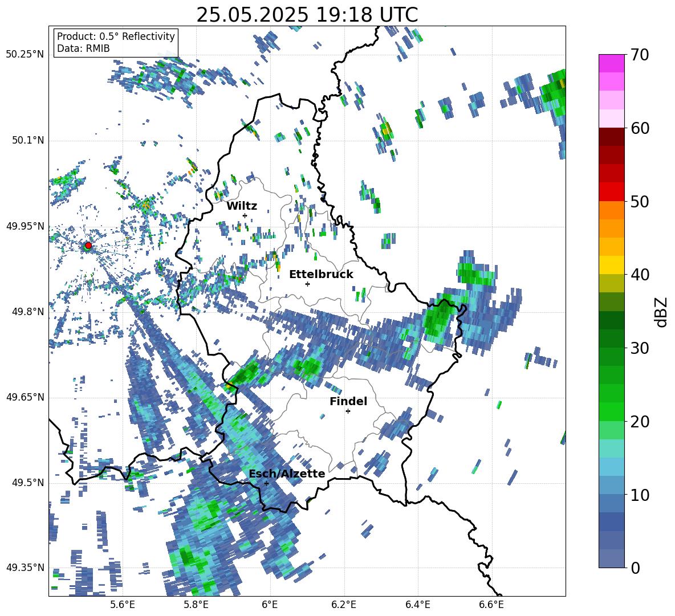Click the yellow 40 dBZ colorbar segment
The height and width of the screenshot is (616, 675).
611,265
